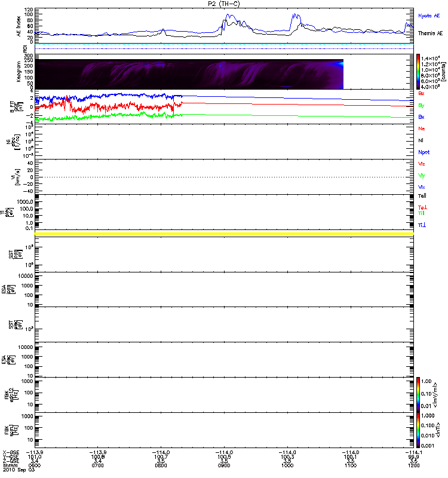
Task: Click the X-GSE row label
Action: click(x=11, y=452)
